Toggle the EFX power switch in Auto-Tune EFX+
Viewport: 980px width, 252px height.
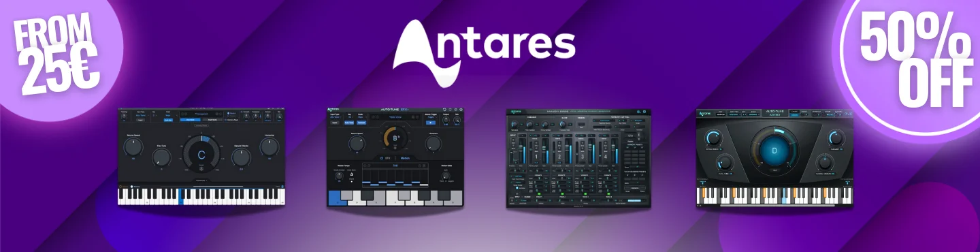381,158
